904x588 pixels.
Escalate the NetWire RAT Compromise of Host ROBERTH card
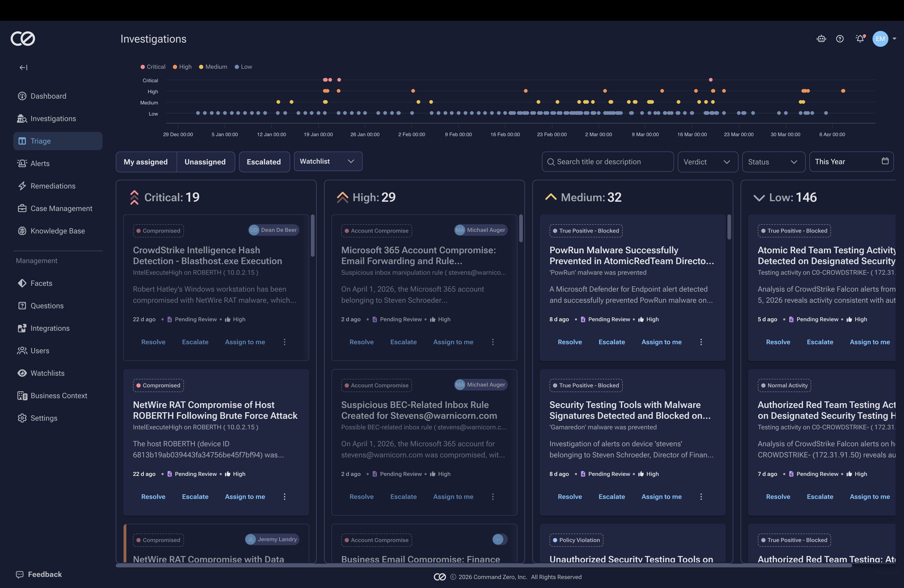point(195,497)
